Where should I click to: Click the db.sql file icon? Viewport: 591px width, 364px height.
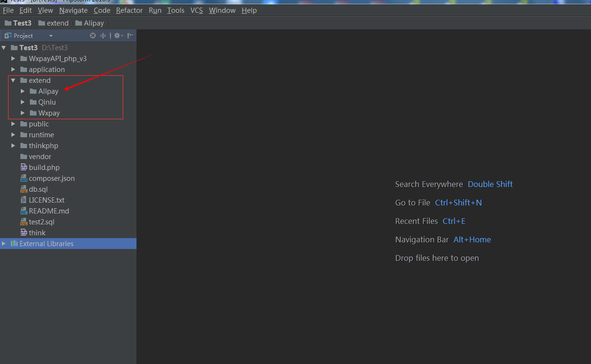click(x=24, y=189)
